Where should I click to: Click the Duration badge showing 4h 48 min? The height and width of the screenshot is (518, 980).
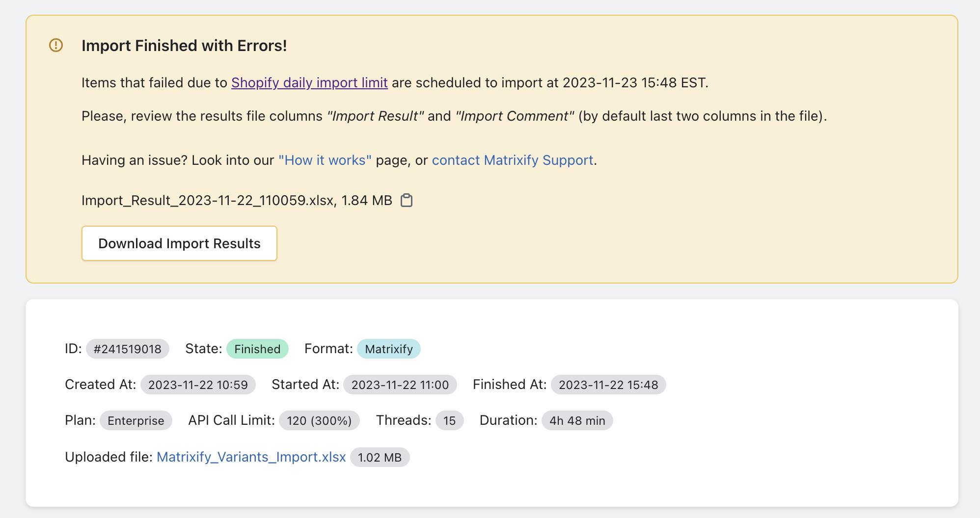point(576,420)
